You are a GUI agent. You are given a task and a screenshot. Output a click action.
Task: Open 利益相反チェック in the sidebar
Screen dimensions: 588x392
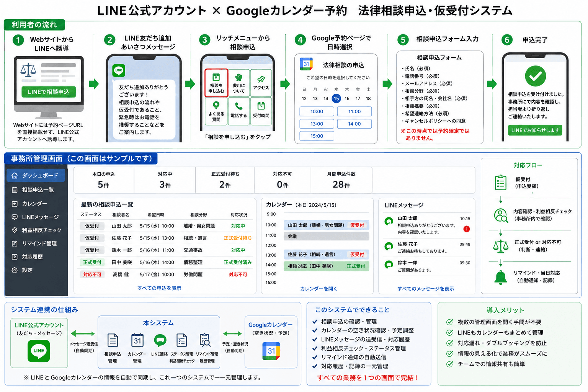click(x=36, y=230)
